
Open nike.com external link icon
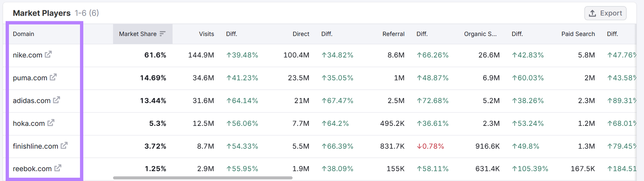(x=48, y=54)
